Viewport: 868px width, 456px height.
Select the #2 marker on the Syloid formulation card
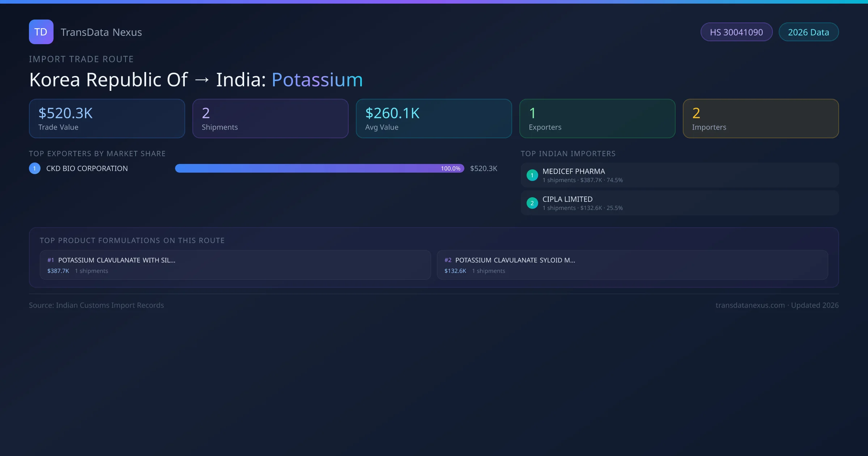448,260
